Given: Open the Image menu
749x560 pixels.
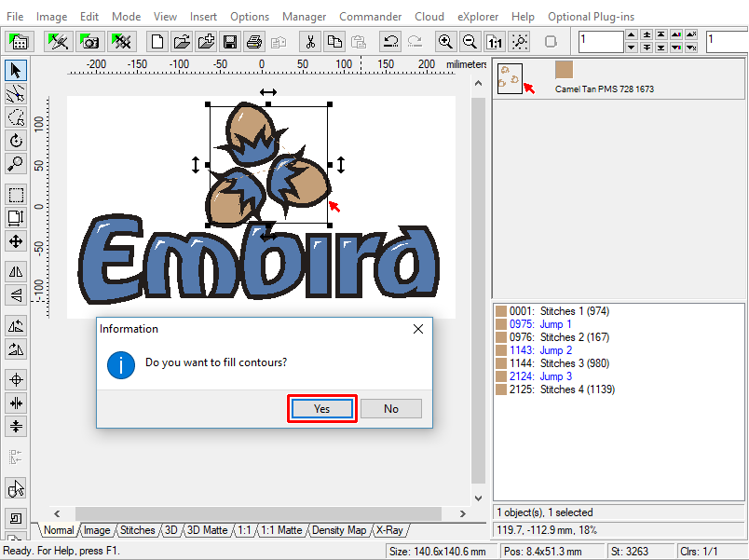Looking at the screenshot, I should pos(51,17).
